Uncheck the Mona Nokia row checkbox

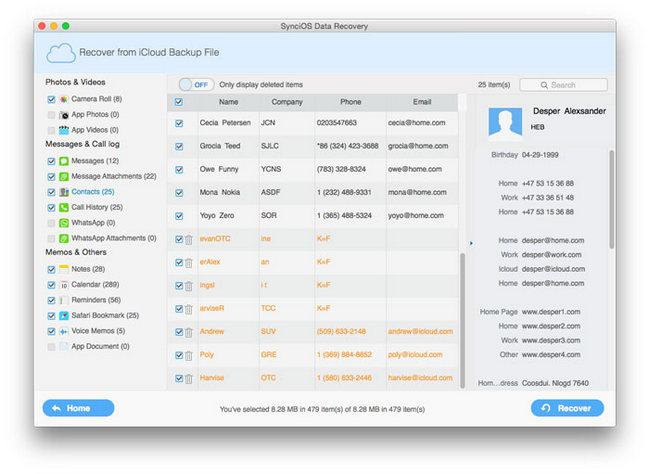[x=179, y=193]
